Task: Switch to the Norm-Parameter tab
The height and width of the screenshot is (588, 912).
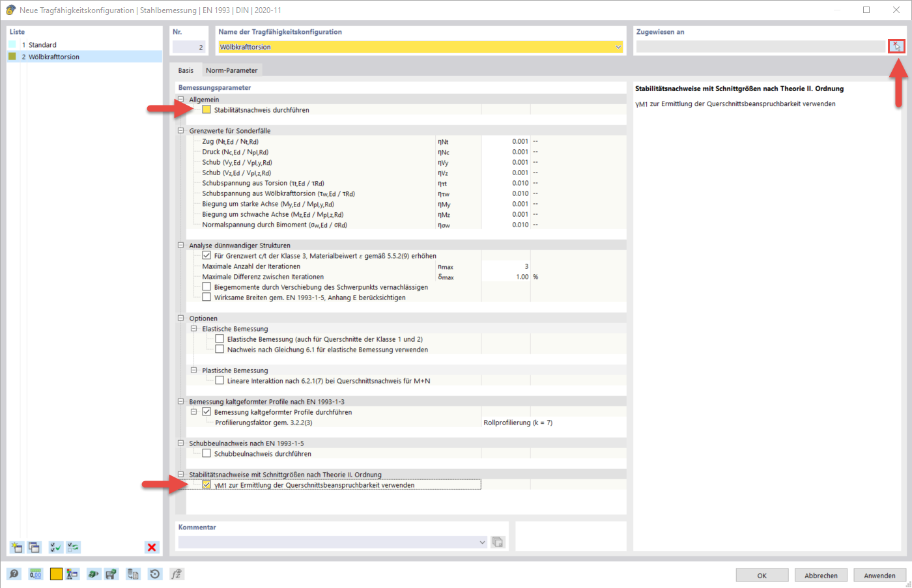Action: (231, 70)
